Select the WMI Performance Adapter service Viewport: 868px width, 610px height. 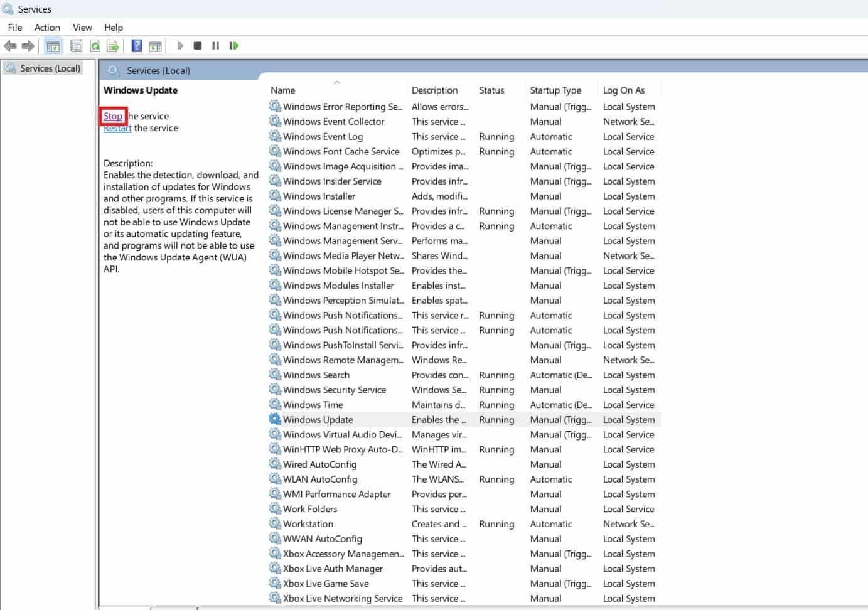click(x=464, y=494)
